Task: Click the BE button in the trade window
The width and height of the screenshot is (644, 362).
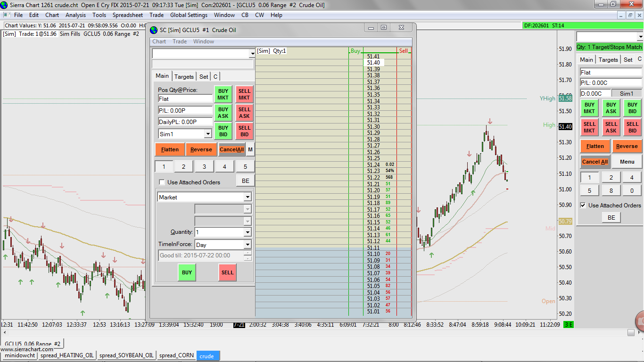Action: click(x=246, y=181)
